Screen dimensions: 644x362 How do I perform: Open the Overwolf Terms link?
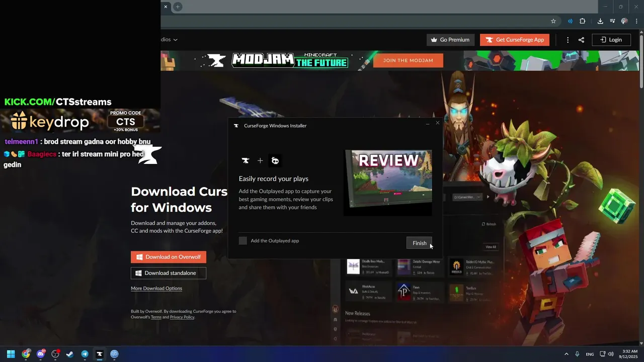click(156, 317)
